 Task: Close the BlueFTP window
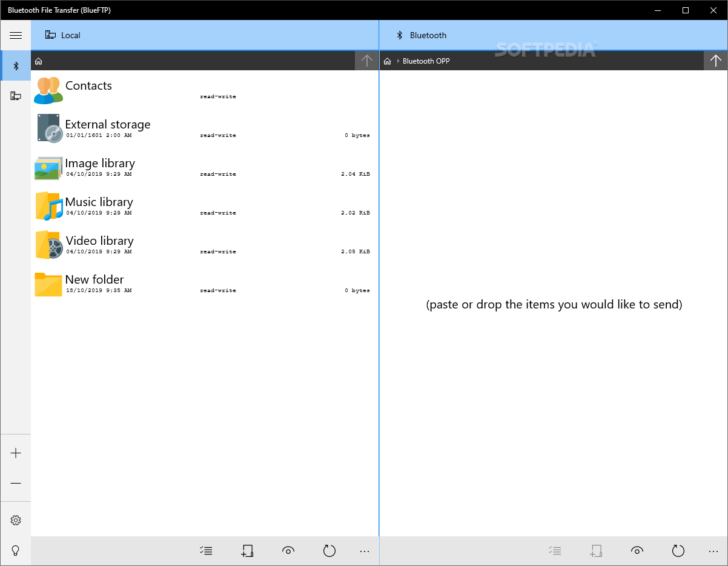click(713, 10)
